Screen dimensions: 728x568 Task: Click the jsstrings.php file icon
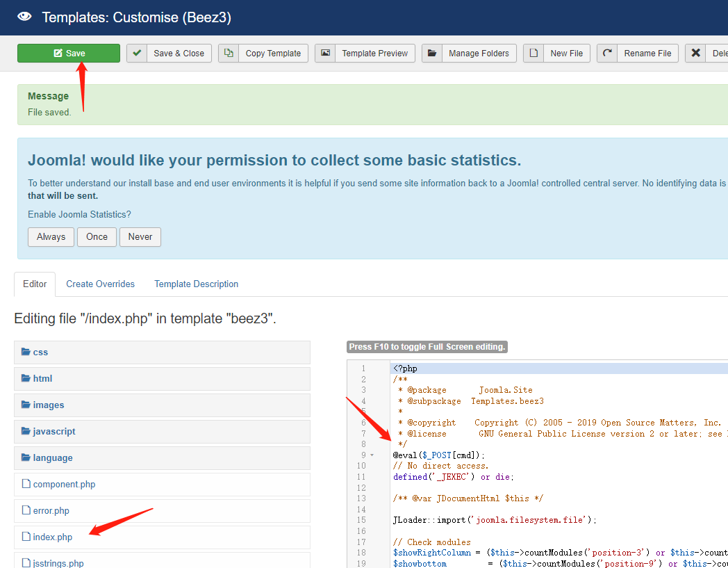26,563
